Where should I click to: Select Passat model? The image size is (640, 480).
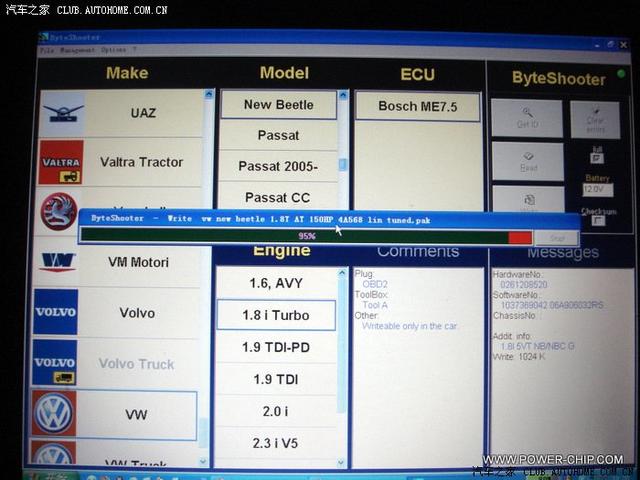[x=278, y=136]
